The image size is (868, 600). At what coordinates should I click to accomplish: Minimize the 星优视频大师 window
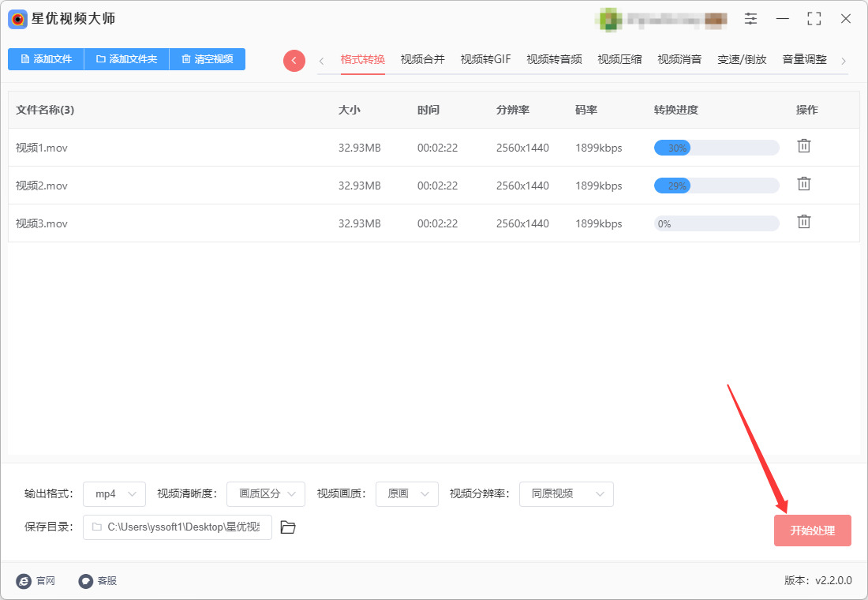[x=783, y=19]
